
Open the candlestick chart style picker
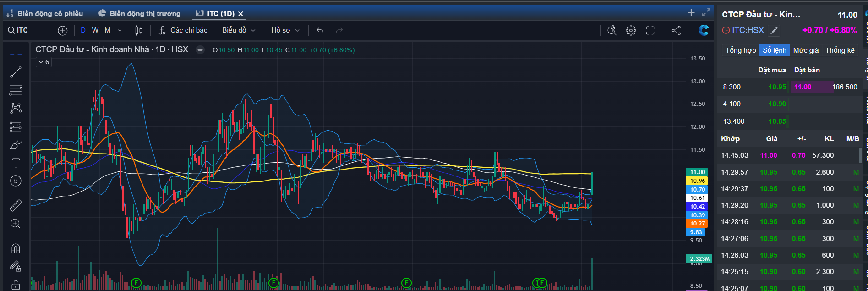[139, 30]
